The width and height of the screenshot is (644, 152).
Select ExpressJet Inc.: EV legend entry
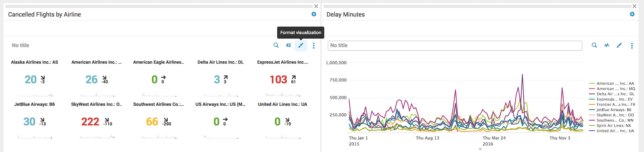611,99
